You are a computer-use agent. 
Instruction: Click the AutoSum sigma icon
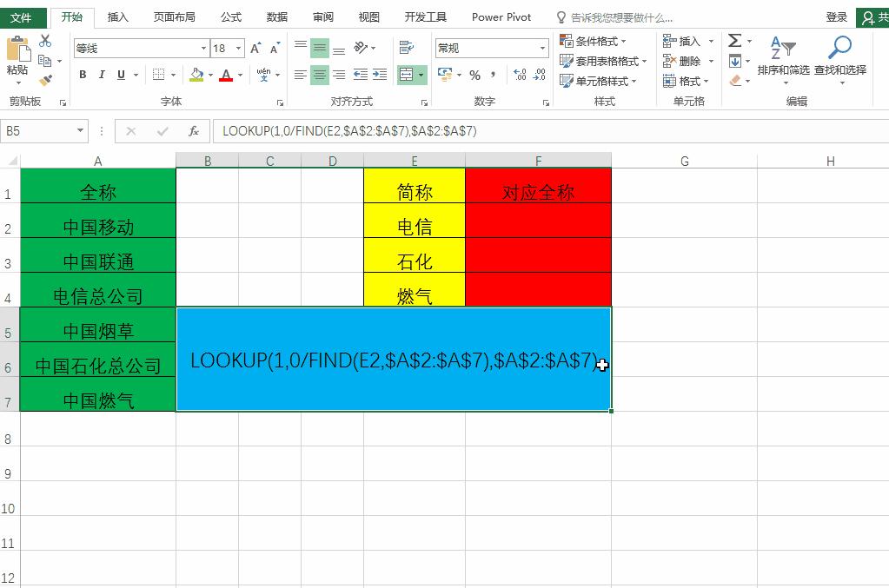[x=735, y=40]
